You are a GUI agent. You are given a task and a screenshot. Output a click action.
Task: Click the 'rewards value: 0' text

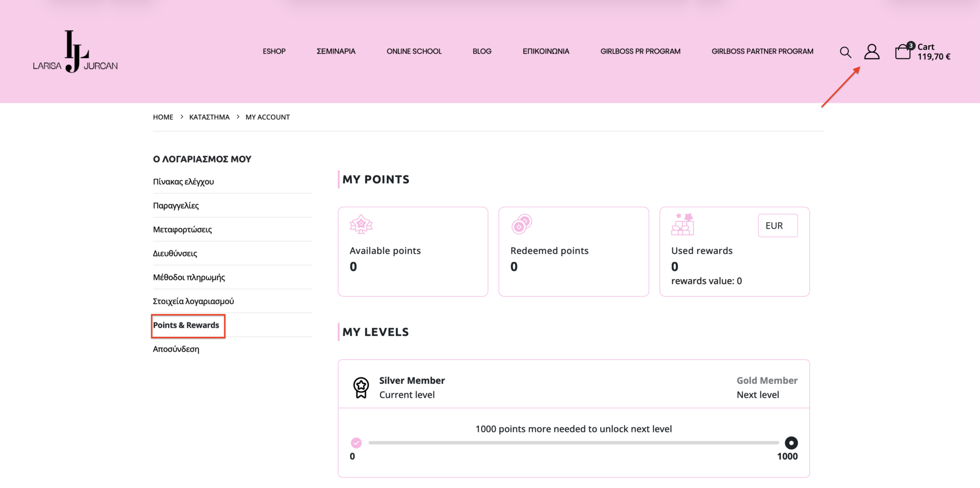pyautogui.click(x=706, y=281)
